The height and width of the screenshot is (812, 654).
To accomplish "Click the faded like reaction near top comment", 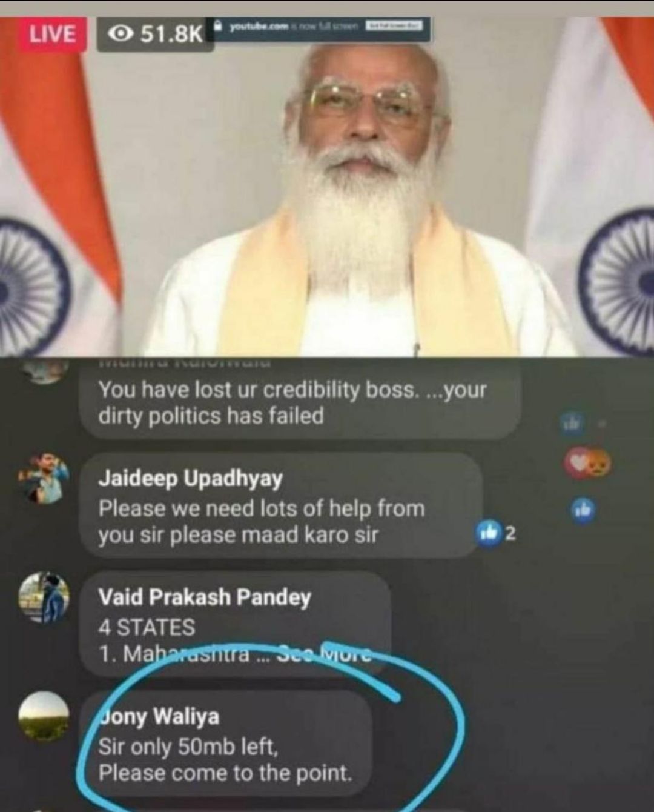I will [572, 422].
